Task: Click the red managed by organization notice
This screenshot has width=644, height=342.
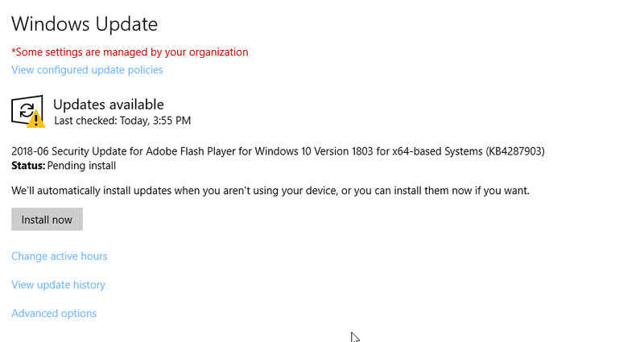Action: click(x=130, y=52)
